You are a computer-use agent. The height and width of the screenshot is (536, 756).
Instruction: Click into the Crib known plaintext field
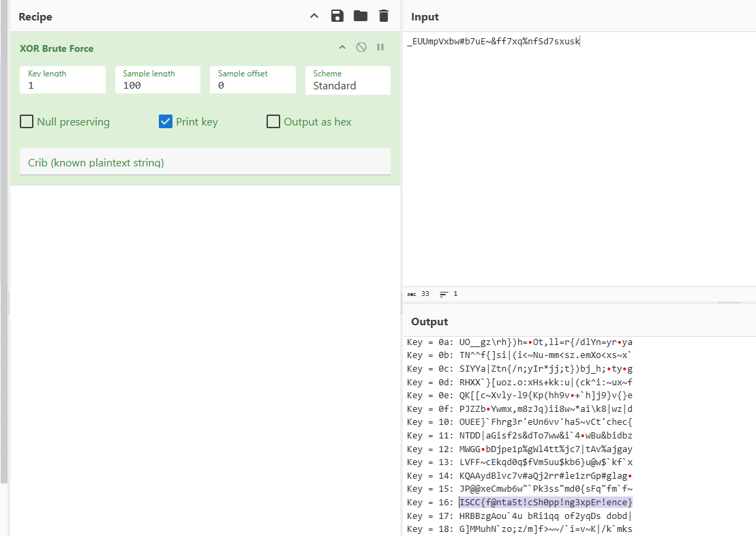[x=205, y=162]
